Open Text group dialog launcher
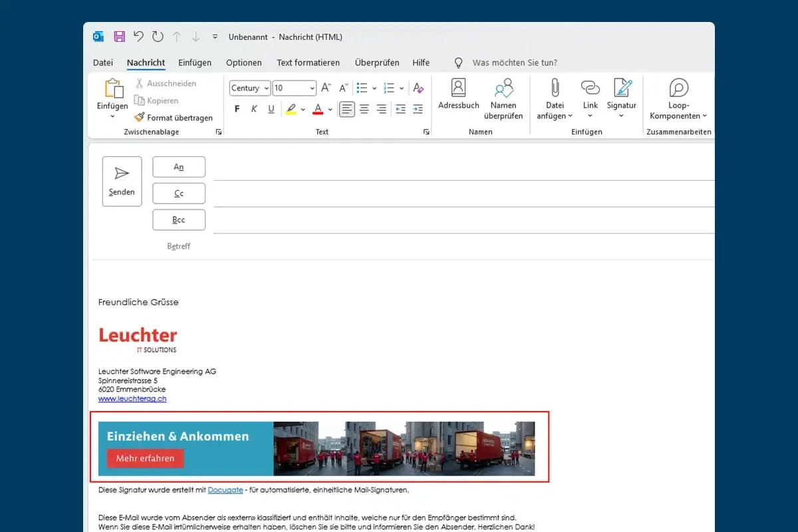The width and height of the screenshot is (798, 532). (426, 132)
